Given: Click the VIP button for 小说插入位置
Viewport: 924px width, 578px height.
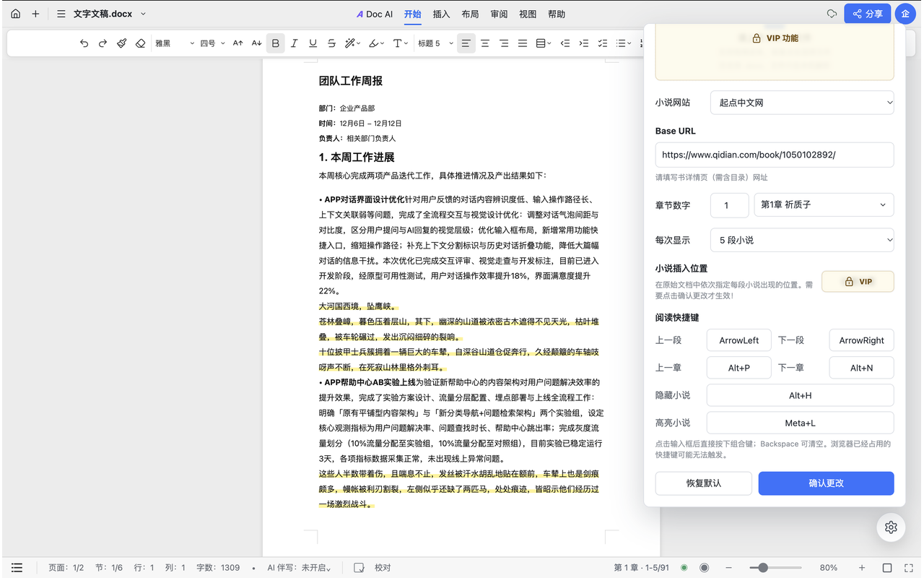Looking at the screenshot, I should 858,282.
